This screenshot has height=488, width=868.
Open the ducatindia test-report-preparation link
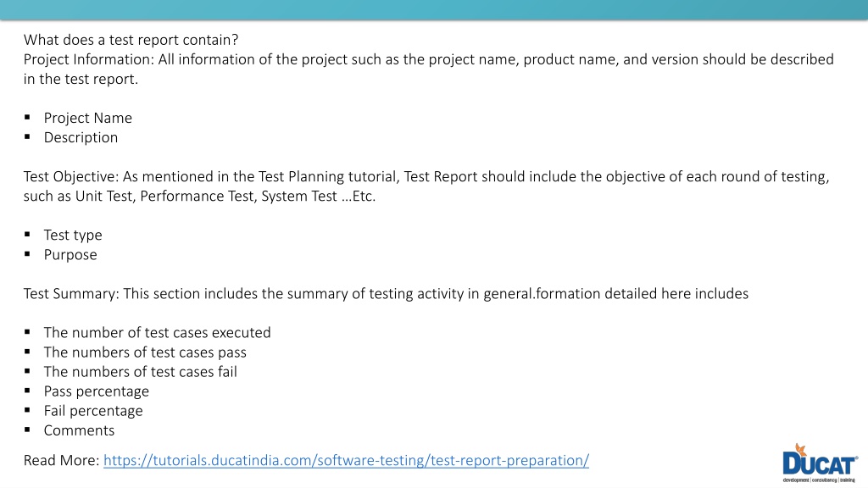point(346,460)
